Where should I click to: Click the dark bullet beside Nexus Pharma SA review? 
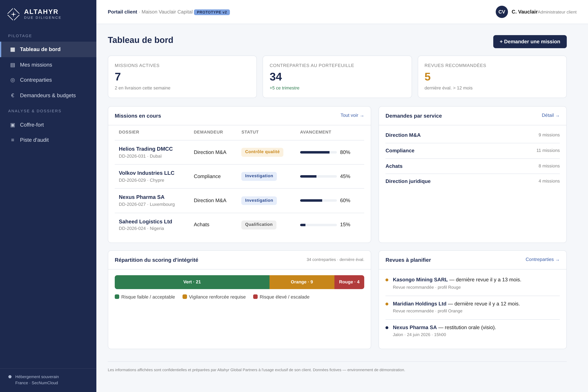pyautogui.click(x=387, y=328)
